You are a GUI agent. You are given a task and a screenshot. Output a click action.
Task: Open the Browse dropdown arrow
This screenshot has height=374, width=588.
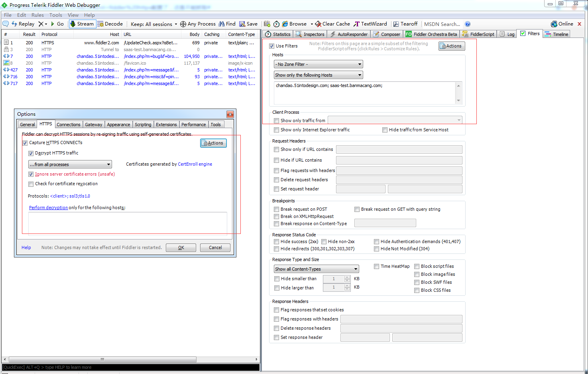pyautogui.click(x=312, y=24)
